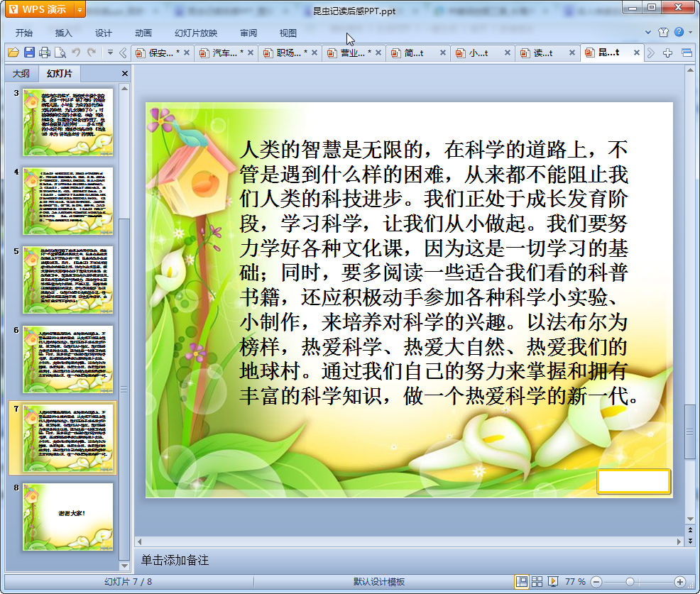Zoom out with the minus button
This screenshot has width=700, height=594.
[x=596, y=581]
